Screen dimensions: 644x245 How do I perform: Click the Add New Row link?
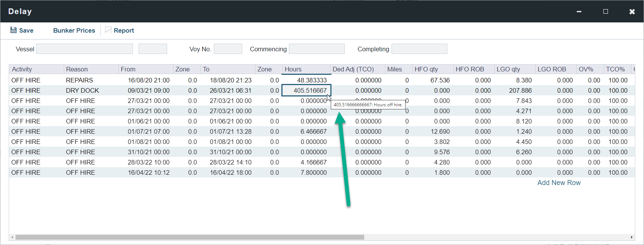(559, 183)
